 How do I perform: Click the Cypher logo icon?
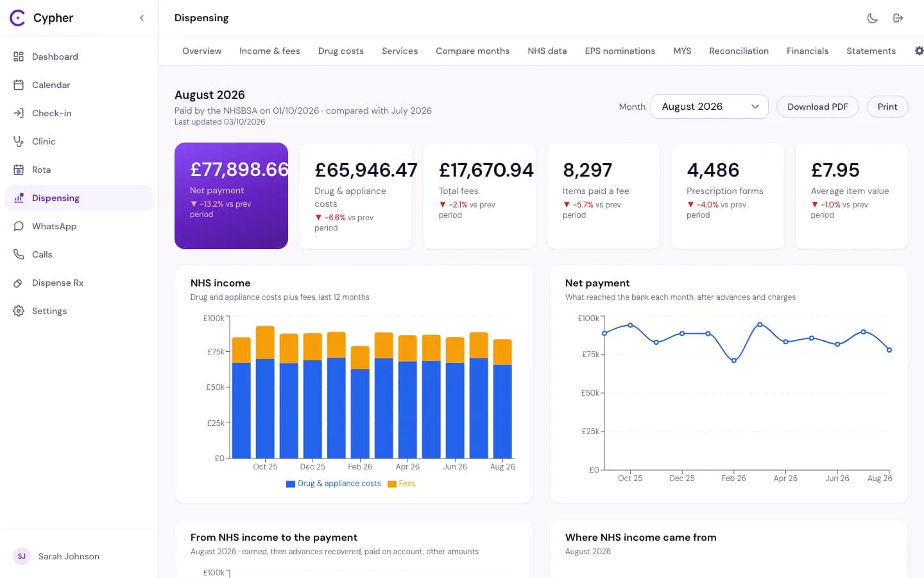click(x=17, y=18)
